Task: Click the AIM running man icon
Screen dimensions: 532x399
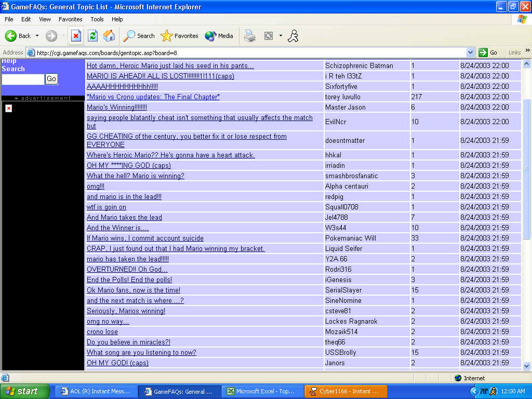Action: click(x=293, y=36)
